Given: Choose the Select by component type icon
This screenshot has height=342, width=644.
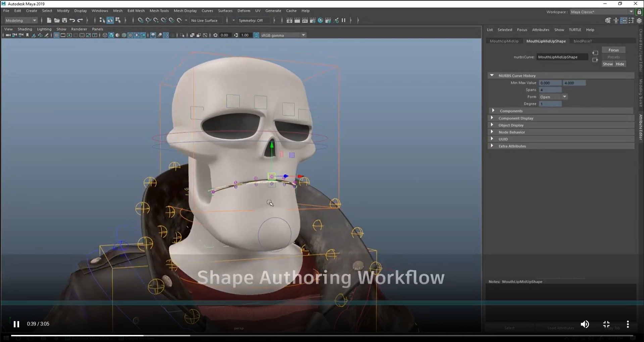Looking at the screenshot, I should coord(118,20).
